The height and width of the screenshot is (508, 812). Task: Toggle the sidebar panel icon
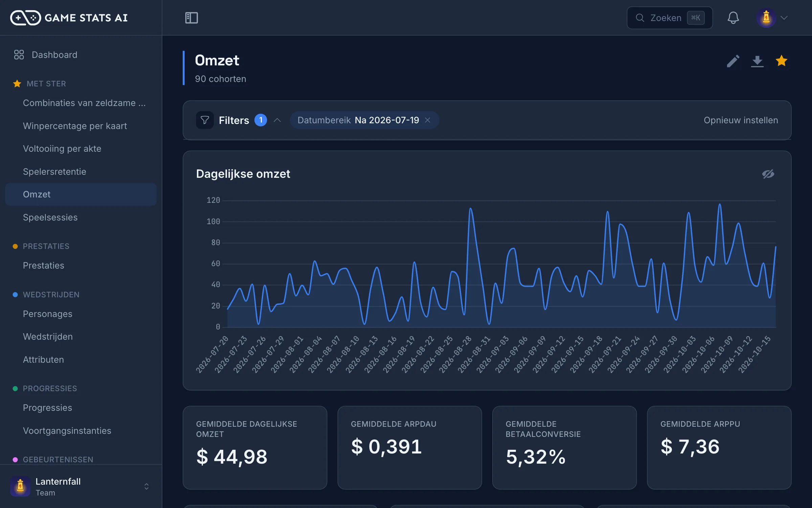tap(191, 18)
